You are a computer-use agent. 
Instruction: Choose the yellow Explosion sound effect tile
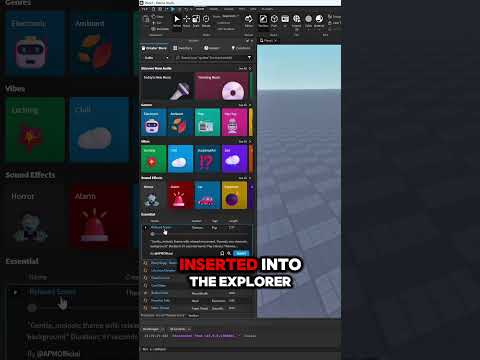point(234,195)
